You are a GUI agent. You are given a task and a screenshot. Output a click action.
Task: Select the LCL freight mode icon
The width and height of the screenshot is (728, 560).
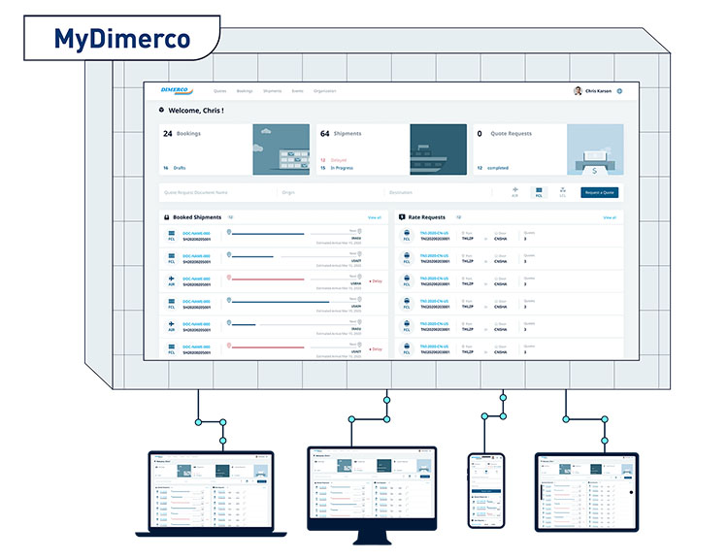tap(563, 192)
